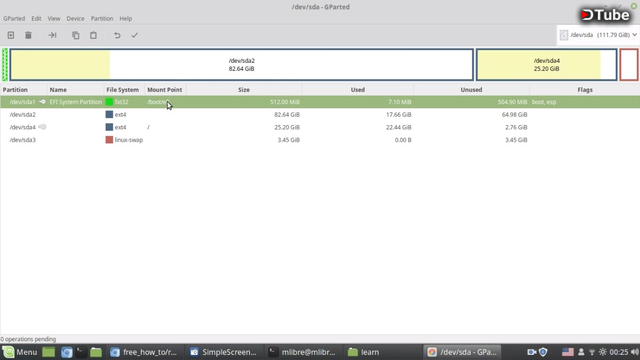Image resolution: width=640 pixels, height=360 pixels.
Task: Open the GParted menu
Action: [14, 18]
